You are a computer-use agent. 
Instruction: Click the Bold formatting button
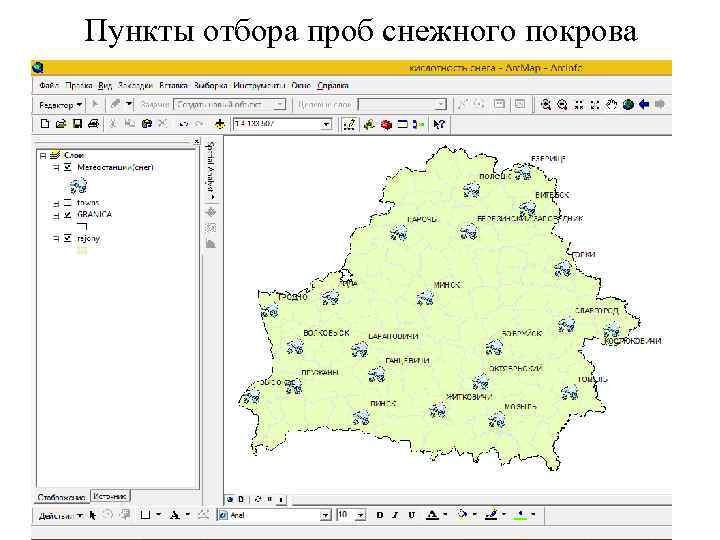pyautogui.click(x=380, y=515)
